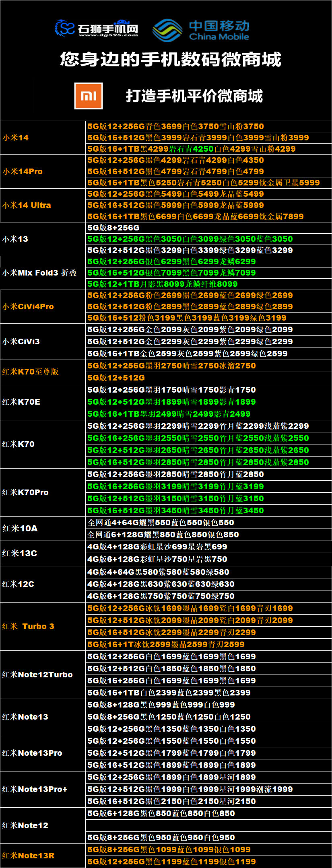This screenshot has height=868, width=332.
Task: Click the 红米12C model name cell
Action: pyautogui.click(x=43, y=584)
